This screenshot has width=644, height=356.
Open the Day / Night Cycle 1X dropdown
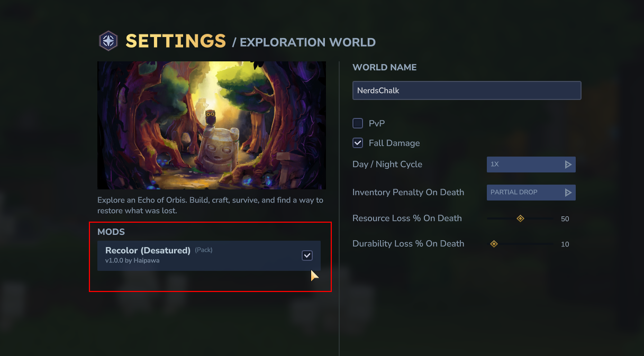(531, 165)
